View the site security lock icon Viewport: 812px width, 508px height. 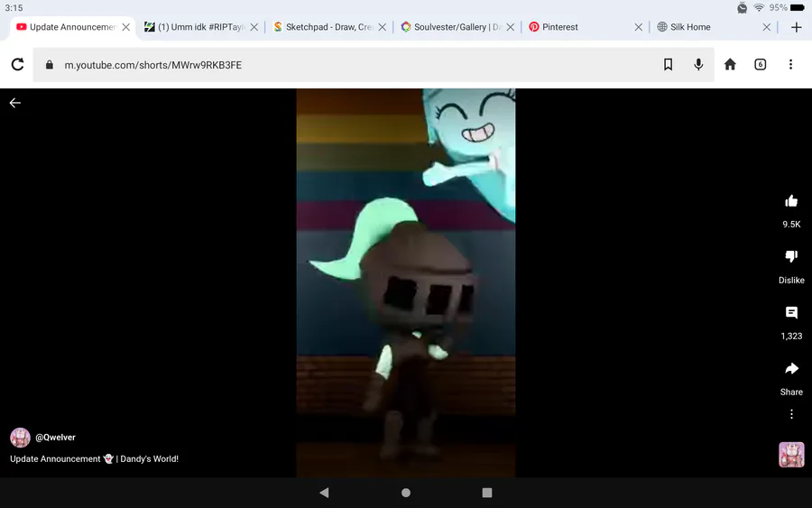pos(50,64)
